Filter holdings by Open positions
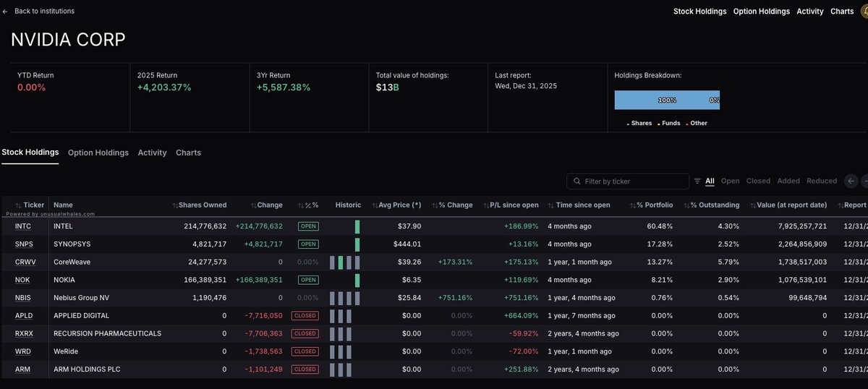Image resolution: width=868 pixels, height=389 pixels. click(730, 181)
